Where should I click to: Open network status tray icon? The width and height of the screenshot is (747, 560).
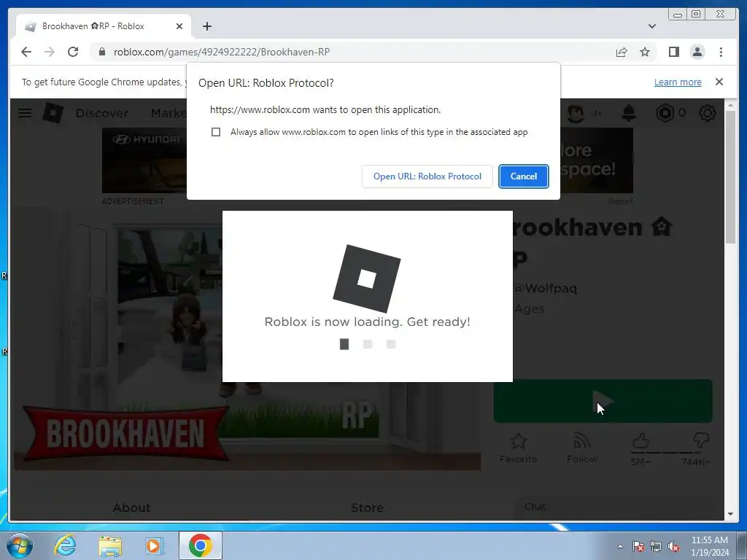656,546
